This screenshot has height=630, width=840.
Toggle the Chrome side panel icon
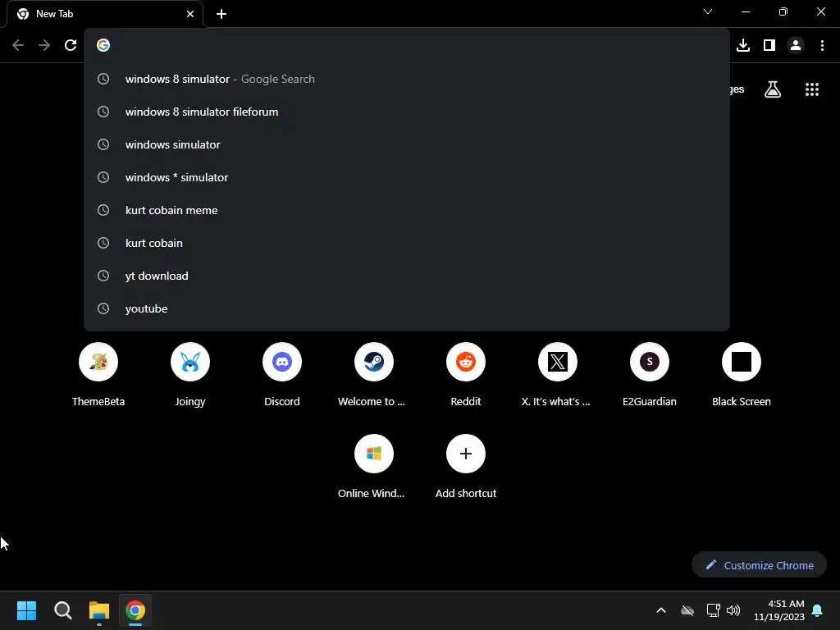point(769,45)
